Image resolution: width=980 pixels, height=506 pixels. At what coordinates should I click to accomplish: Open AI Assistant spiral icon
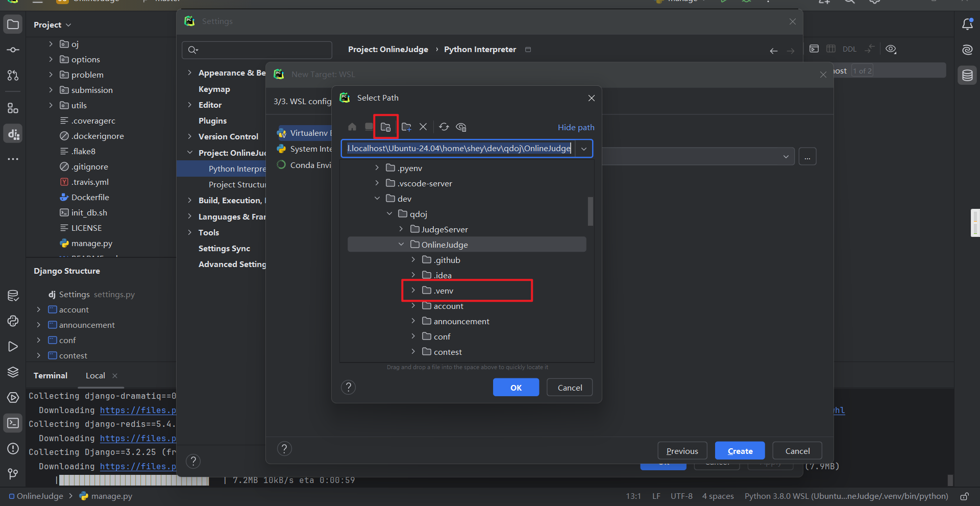[967, 50]
